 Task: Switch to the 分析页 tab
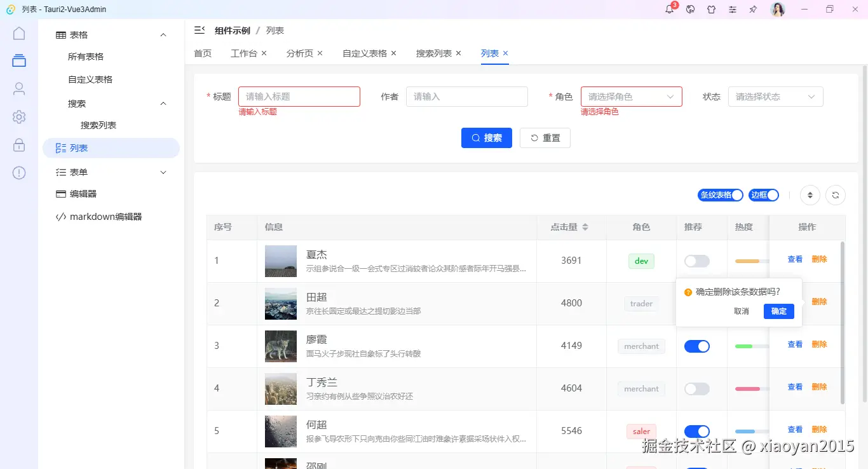coord(299,53)
